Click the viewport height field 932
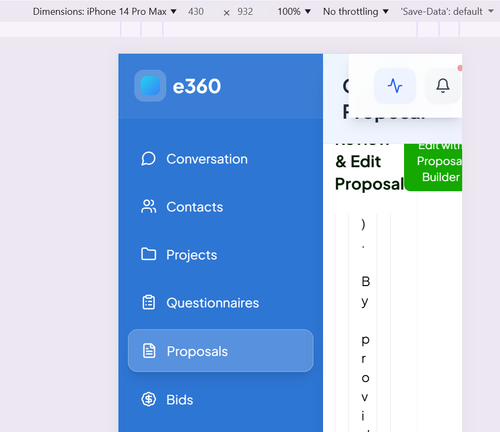This screenshot has width=500, height=432. (x=246, y=12)
